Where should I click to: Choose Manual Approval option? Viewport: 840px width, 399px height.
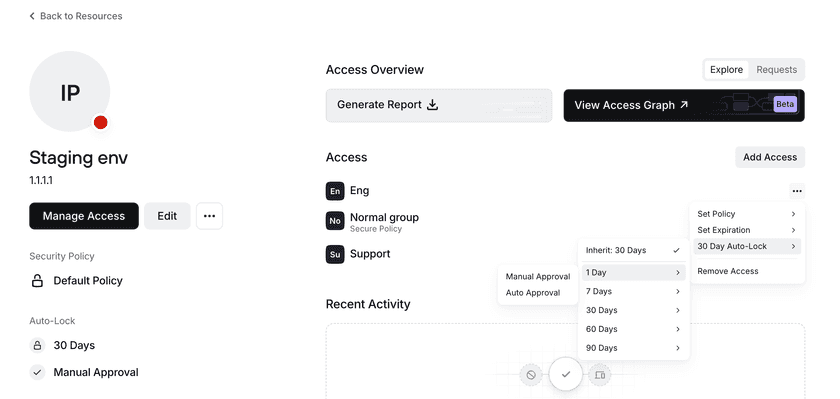click(x=538, y=277)
